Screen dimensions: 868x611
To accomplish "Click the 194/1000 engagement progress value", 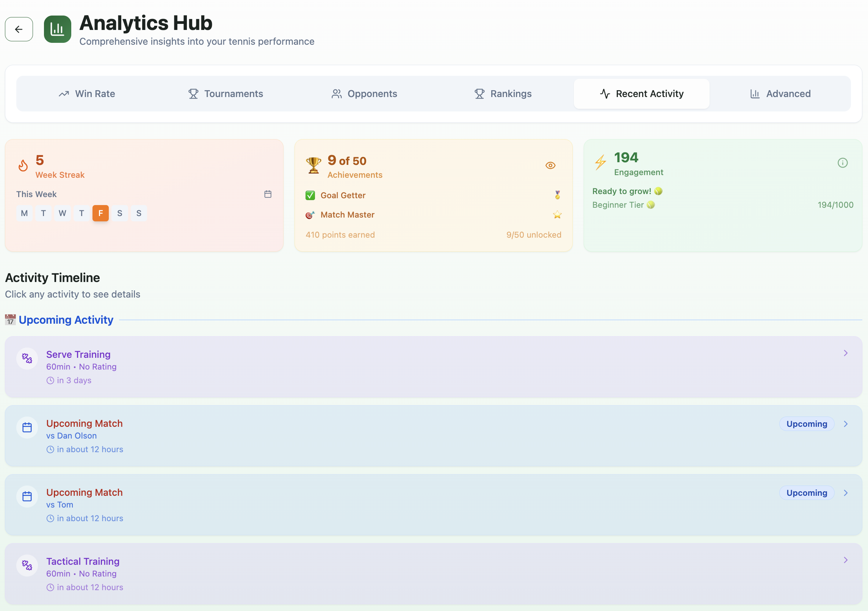I will (835, 205).
